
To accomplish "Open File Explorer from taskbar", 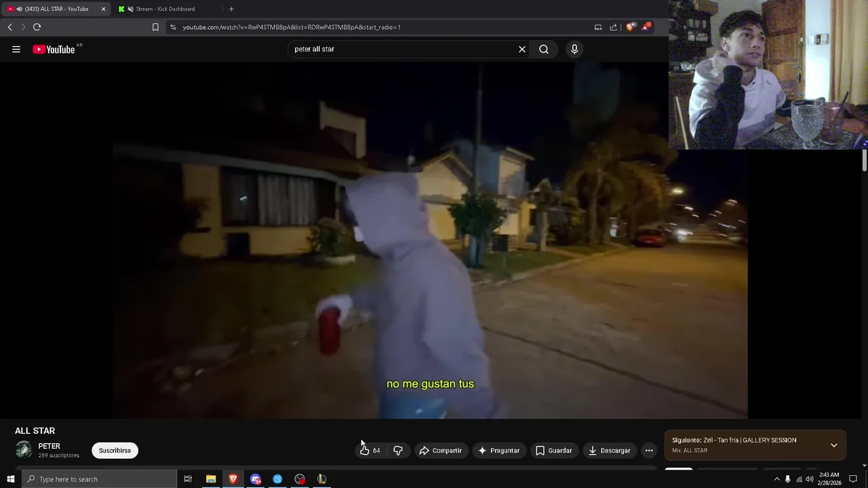I will pos(211,479).
